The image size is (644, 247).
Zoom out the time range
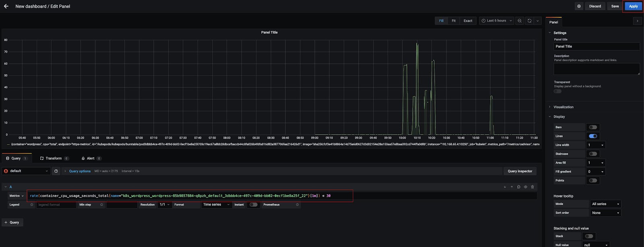tap(520, 21)
